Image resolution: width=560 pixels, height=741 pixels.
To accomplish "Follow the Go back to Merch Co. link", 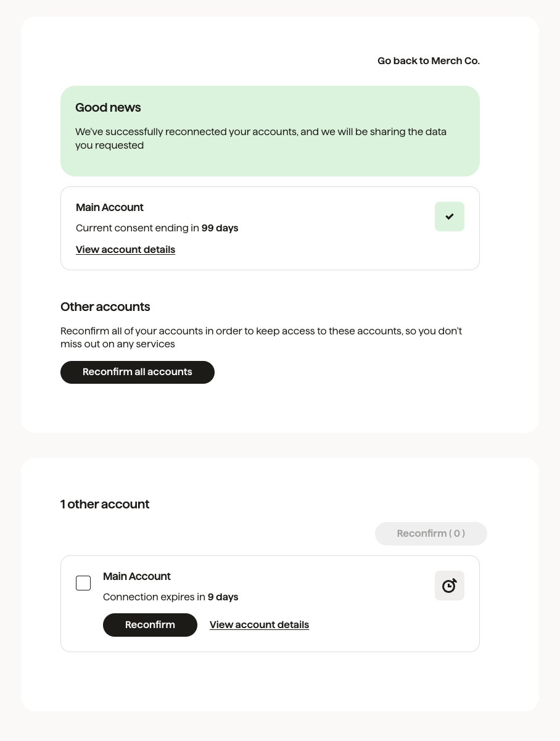I will click(429, 61).
